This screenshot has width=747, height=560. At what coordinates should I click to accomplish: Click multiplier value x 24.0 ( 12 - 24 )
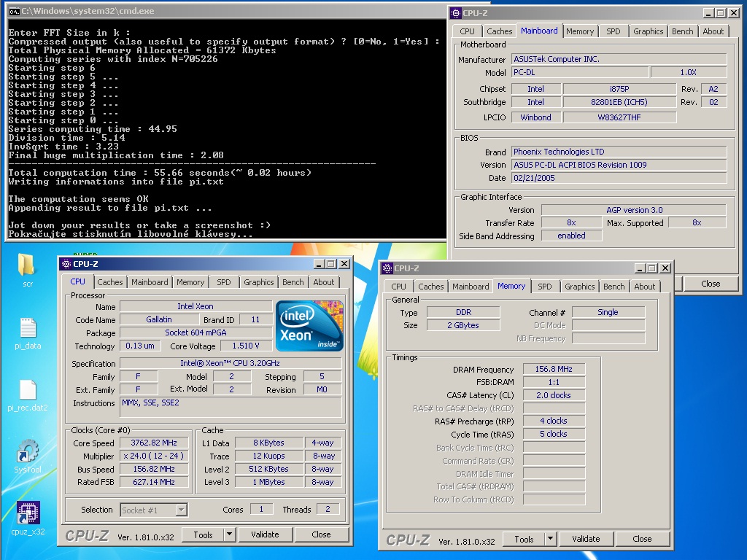[x=154, y=456]
